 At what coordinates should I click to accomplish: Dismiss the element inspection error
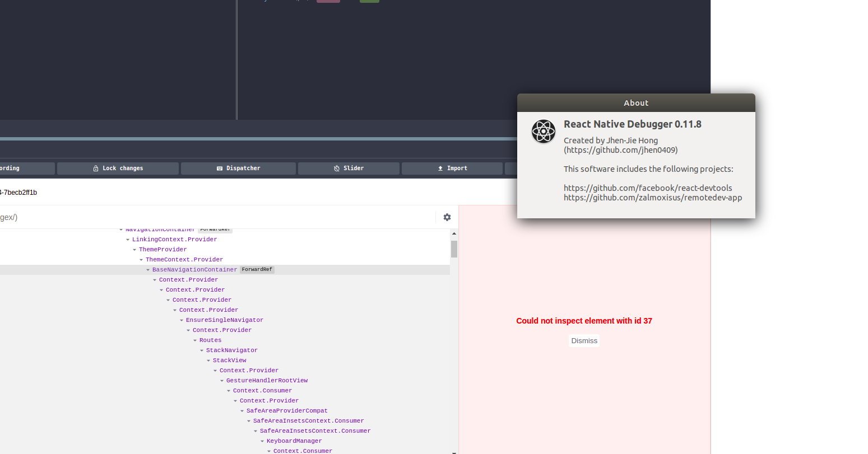point(584,340)
